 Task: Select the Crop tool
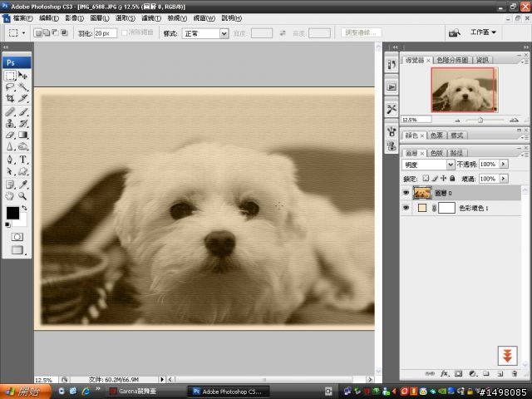[x=10, y=98]
